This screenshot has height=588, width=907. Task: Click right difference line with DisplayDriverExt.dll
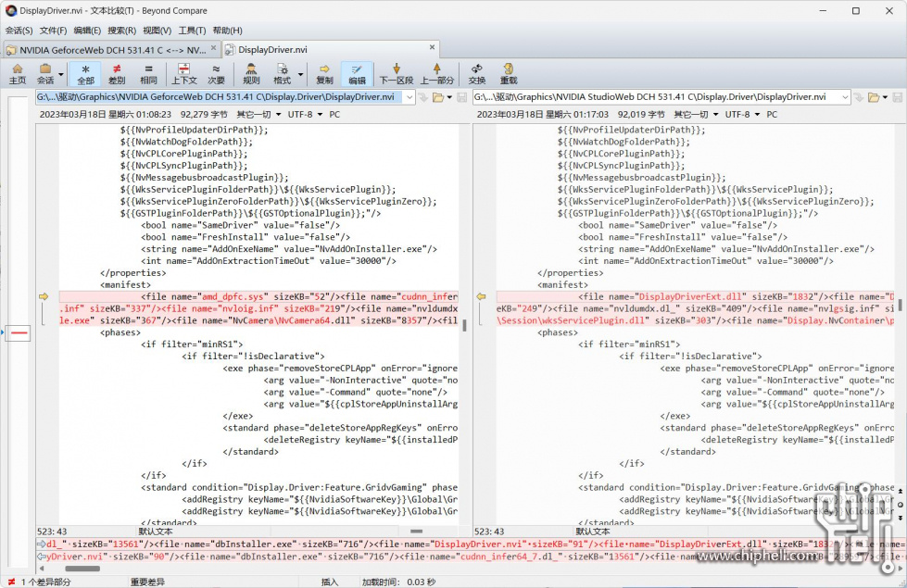(695, 296)
